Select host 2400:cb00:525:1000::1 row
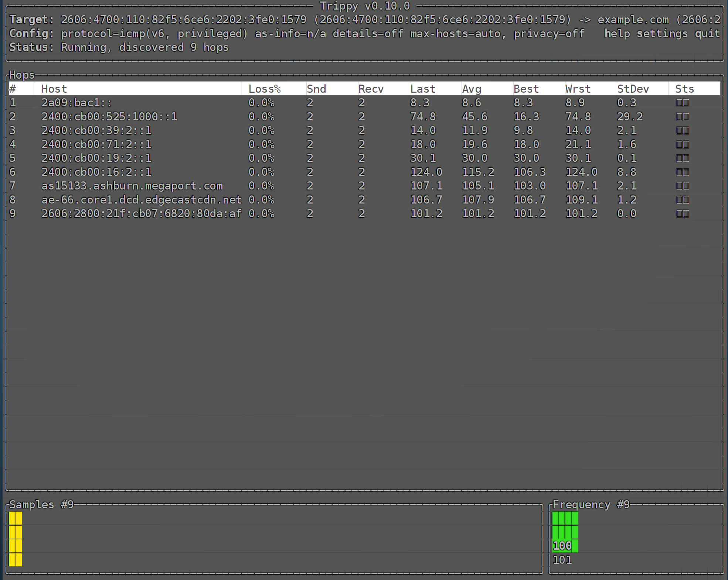 109,117
